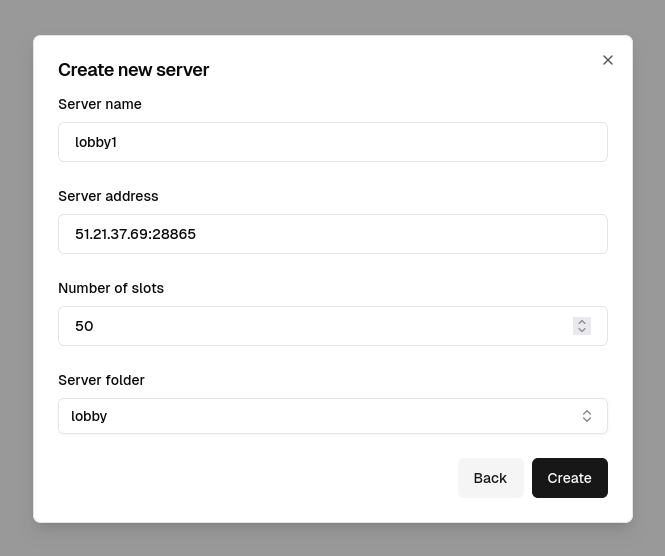Click the Server name input field
The image size is (665, 556).
(333, 142)
